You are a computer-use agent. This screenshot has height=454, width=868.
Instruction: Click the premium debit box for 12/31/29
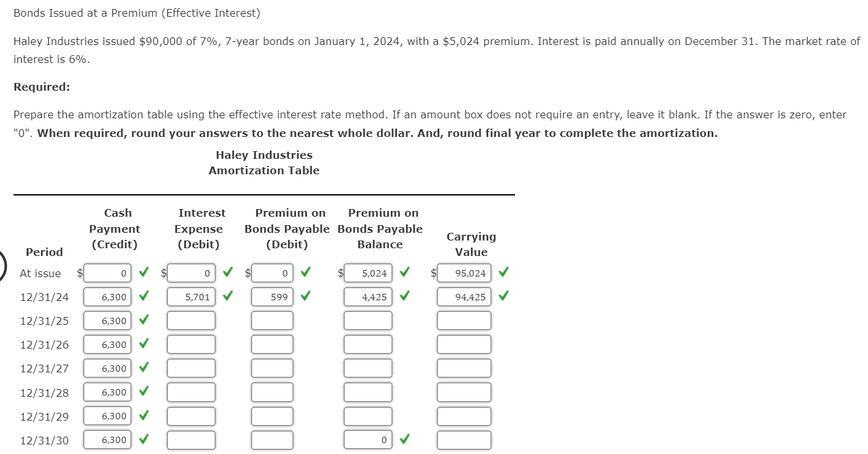tap(272, 415)
